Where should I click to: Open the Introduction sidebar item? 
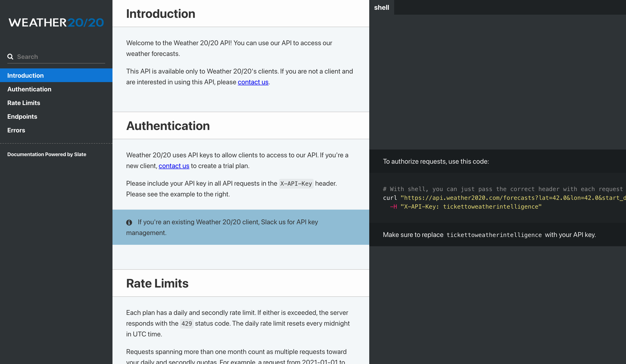56,75
